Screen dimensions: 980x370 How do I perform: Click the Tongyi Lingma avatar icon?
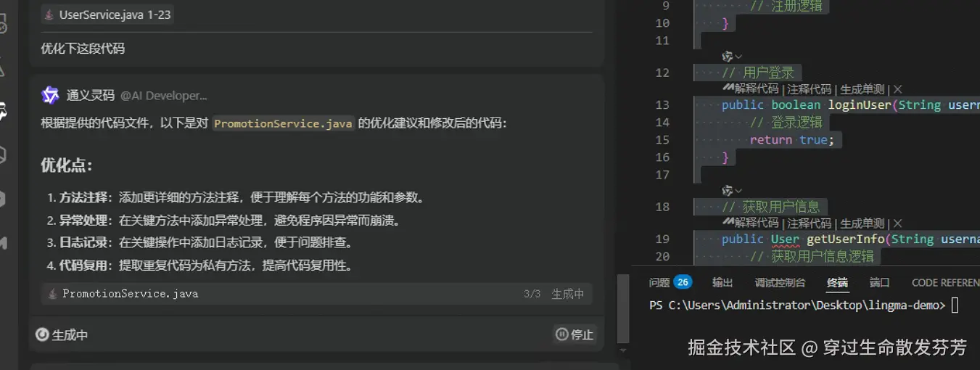point(50,95)
